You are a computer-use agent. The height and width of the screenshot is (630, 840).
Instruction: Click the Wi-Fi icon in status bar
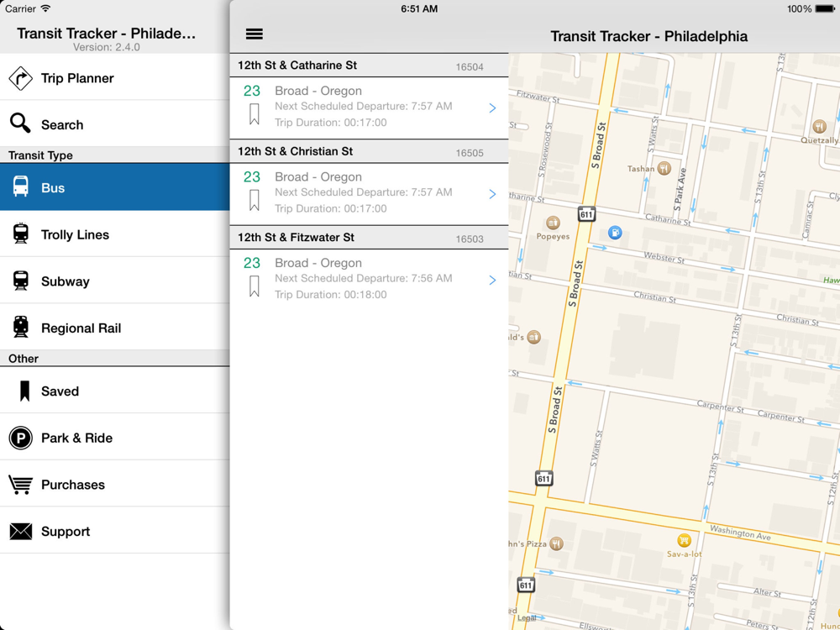click(x=45, y=8)
